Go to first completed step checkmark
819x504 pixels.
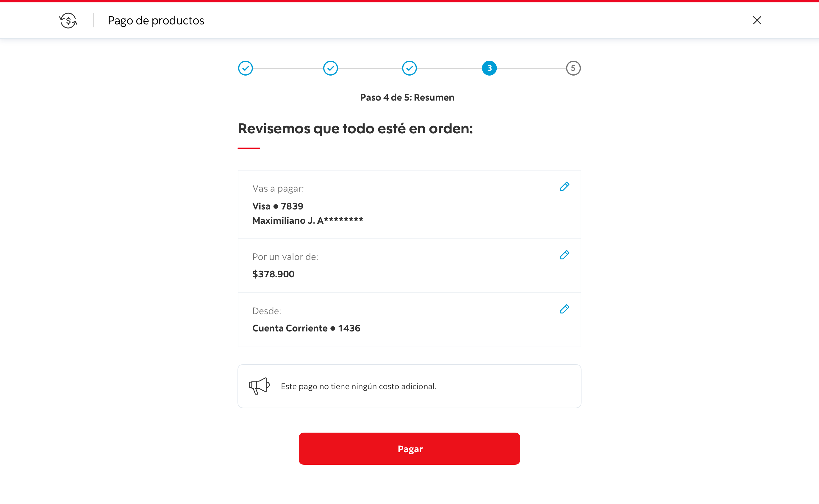click(245, 68)
